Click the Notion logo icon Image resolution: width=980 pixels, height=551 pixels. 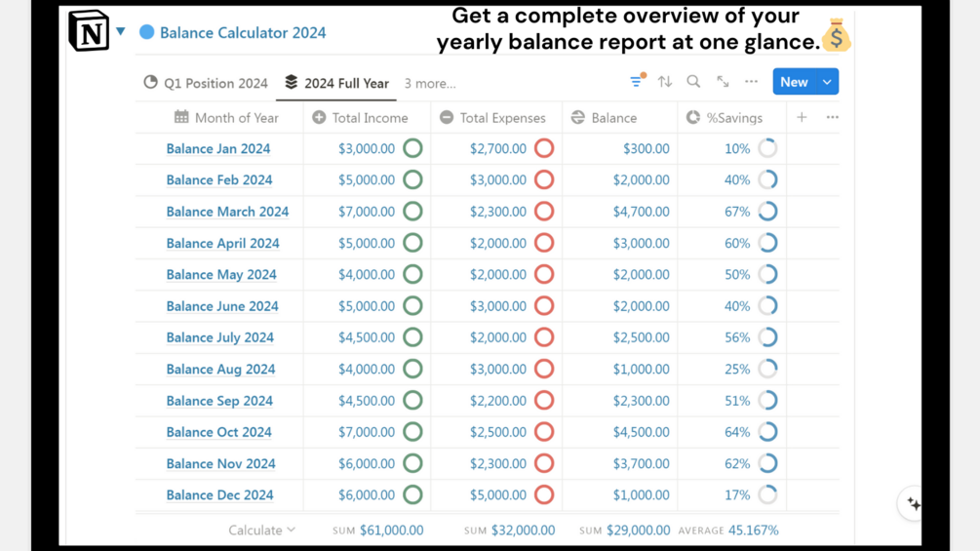[88, 30]
